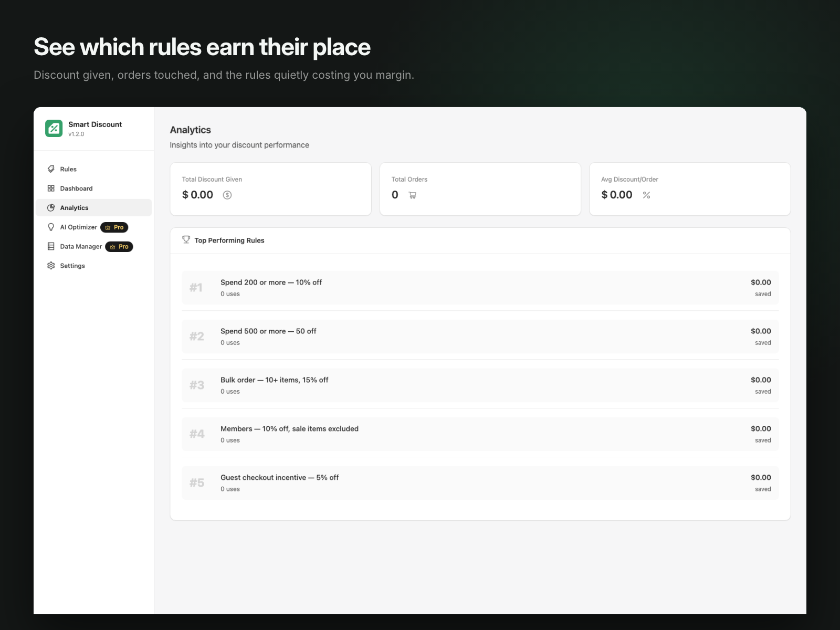Click the percent icon in Avg Discount/Order

coord(647,195)
